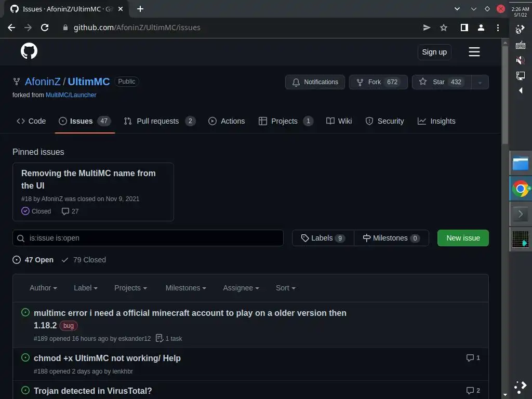Screen dimensions: 532x399
Task: Open the Author filter dropdown
Action: 43,288
